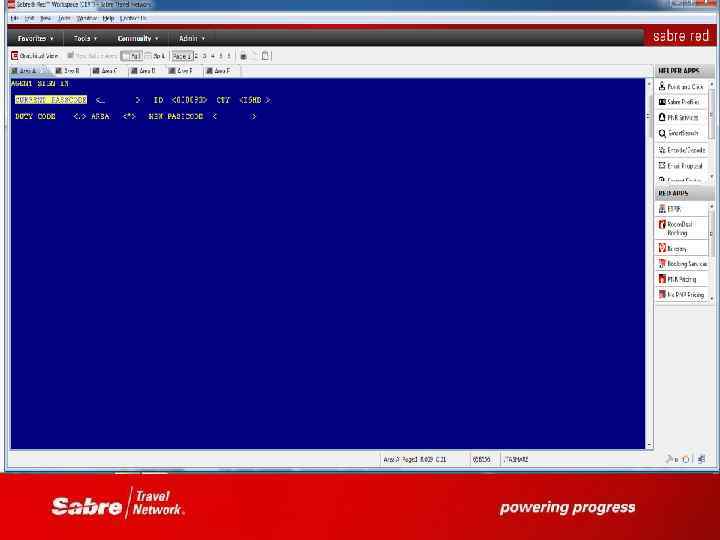Open PNR Services helper app
Screen dimensions: 720x540
(x=681, y=118)
